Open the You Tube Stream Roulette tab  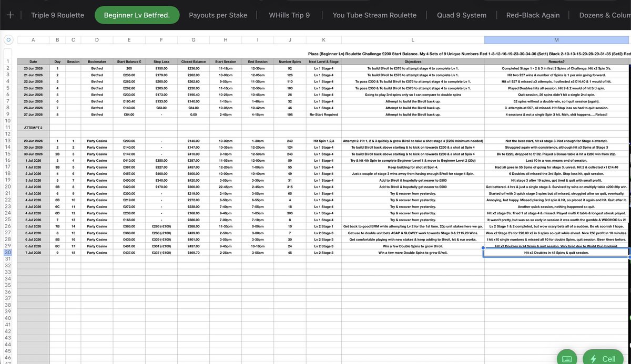[374, 15]
